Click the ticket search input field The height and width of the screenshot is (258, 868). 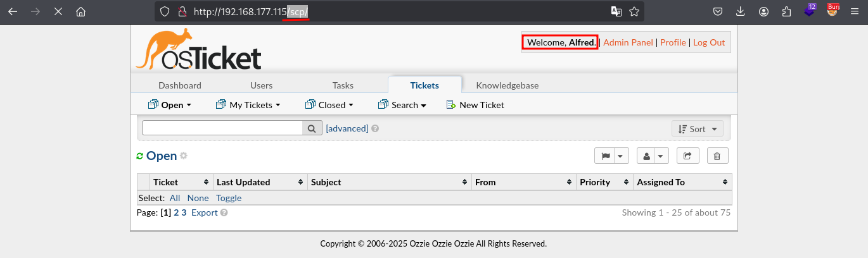point(222,128)
